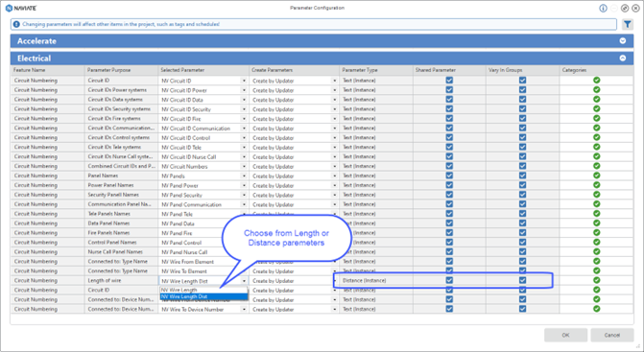
Task: Collapse the Electrical section
Action: 623,58
